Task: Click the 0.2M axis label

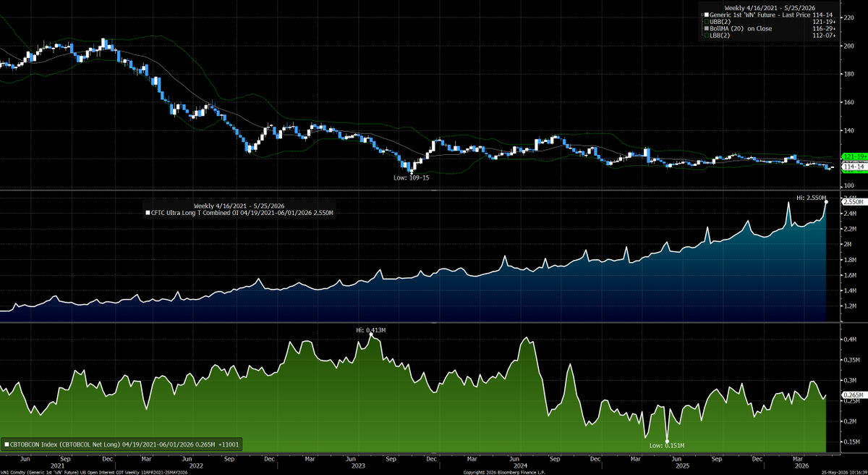Action: pos(851,421)
